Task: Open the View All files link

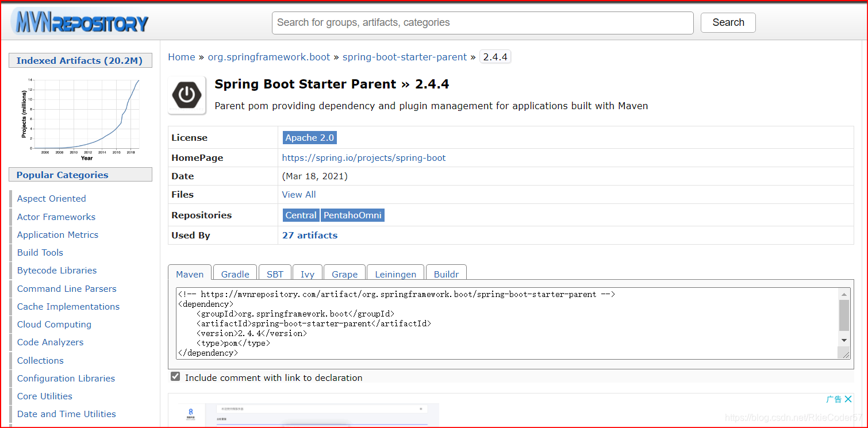Action: point(299,194)
